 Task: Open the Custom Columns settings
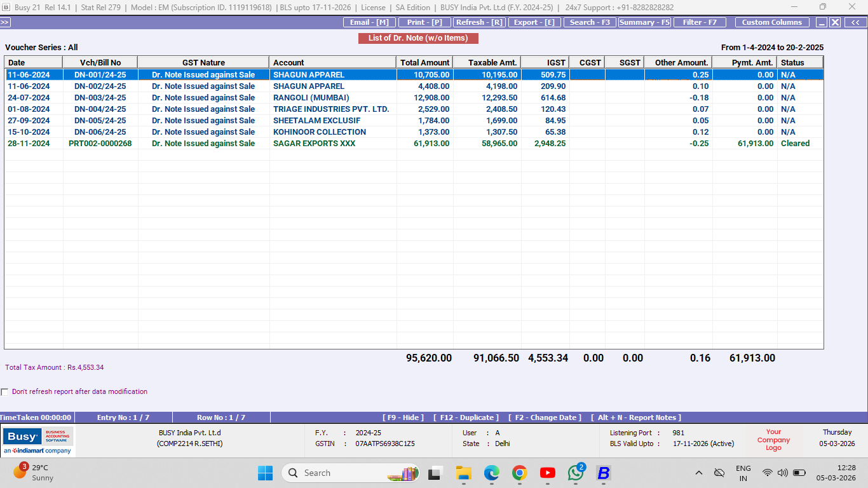pos(772,22)
